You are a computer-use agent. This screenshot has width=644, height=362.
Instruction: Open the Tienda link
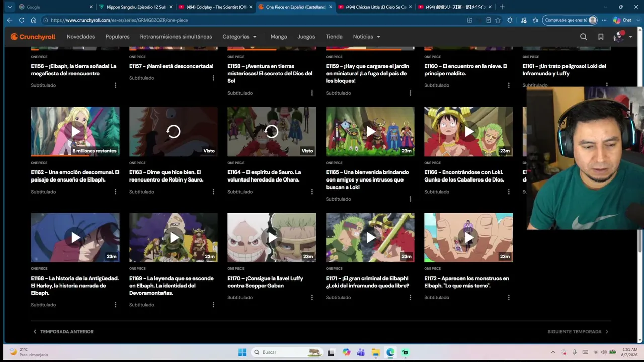coord(334,37)
